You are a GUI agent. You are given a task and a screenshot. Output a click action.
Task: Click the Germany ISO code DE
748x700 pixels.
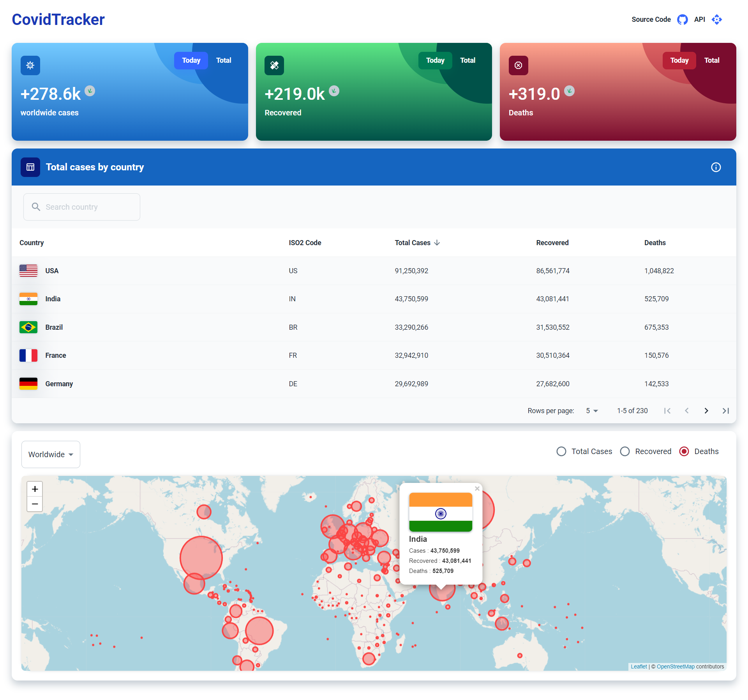tap(293, 384)
